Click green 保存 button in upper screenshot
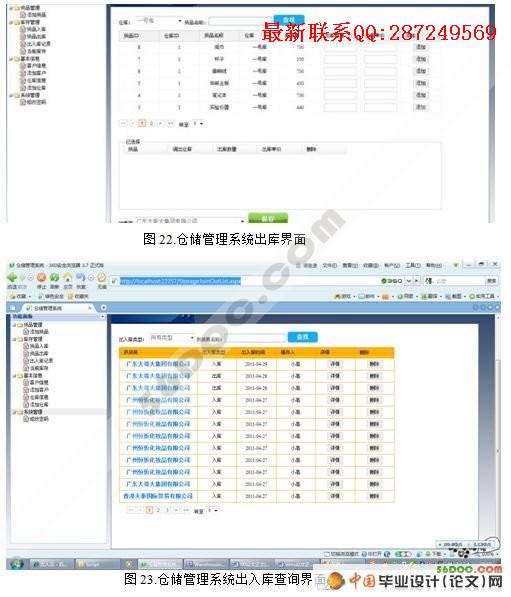 [x=268, y=219]
